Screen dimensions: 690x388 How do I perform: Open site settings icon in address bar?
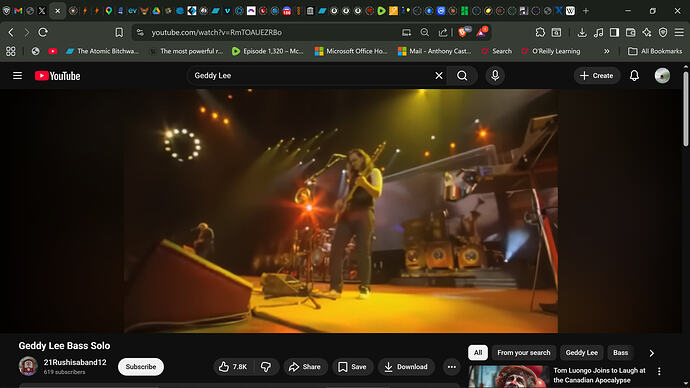click(140, 32)
